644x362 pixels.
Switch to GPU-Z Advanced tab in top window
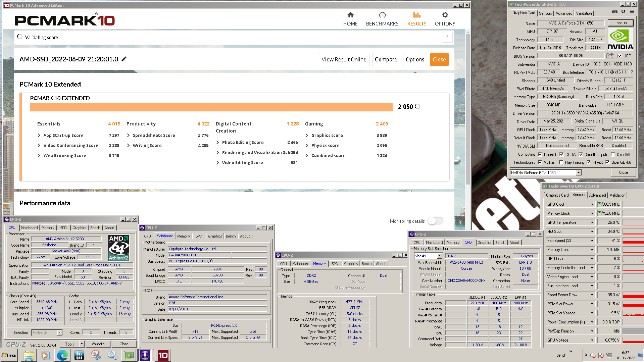pos(564,13)
